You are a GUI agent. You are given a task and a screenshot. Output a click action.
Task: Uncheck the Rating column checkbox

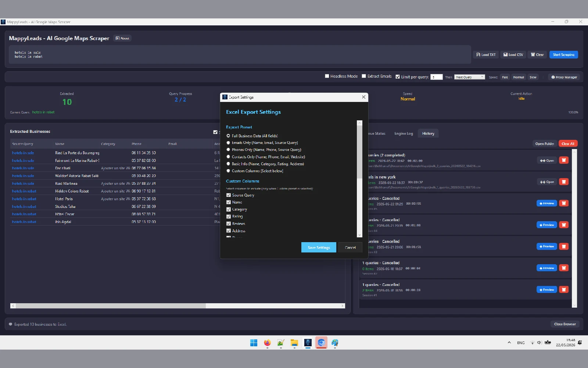point(229,216)
